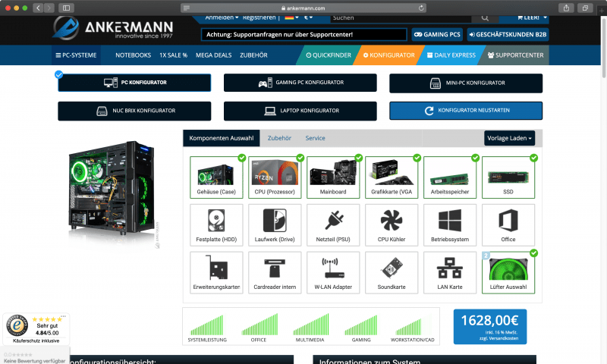Switch to the Zubehör tab
The width and height of the screenshot is (607, 364).
[x=279, y=138]
